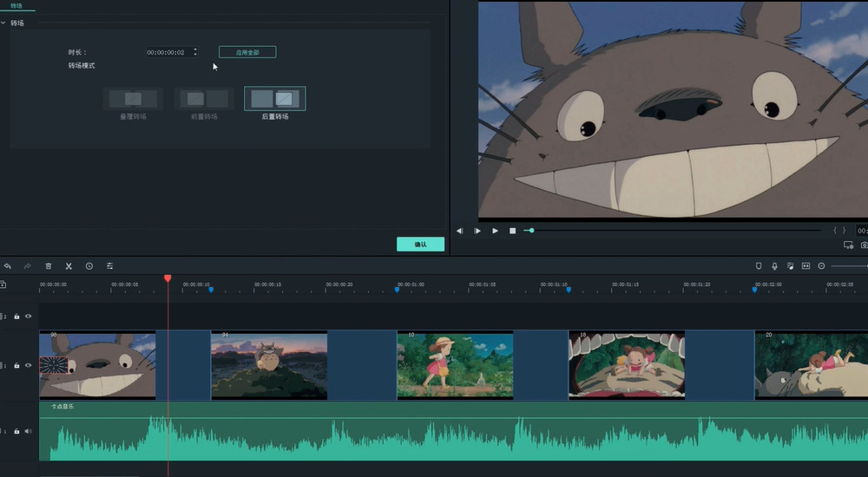Start voiceover recording with microphone icon
Viewport: 868px width, 477px height.
(774, 265)
